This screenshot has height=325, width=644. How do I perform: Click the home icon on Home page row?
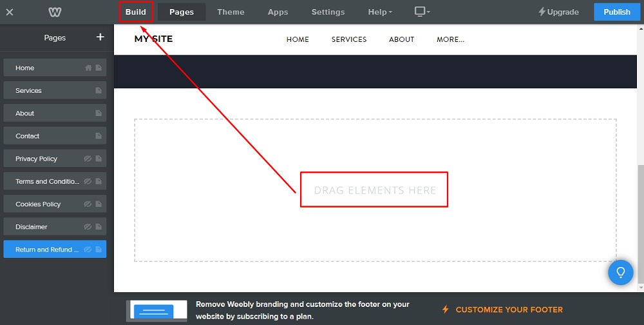pyautogui.click(x=88, y=68)
